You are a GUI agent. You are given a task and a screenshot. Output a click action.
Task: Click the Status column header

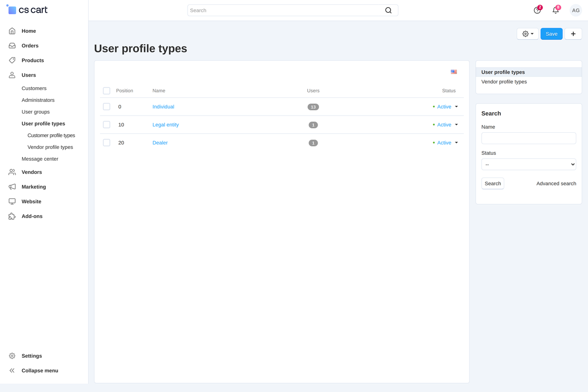click(449, 91)
